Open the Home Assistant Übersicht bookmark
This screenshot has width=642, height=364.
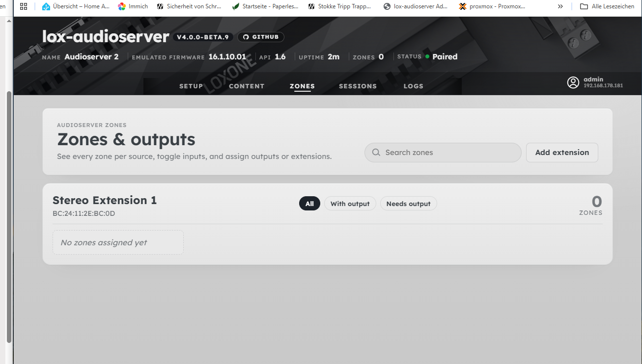[x=76, y=6]
